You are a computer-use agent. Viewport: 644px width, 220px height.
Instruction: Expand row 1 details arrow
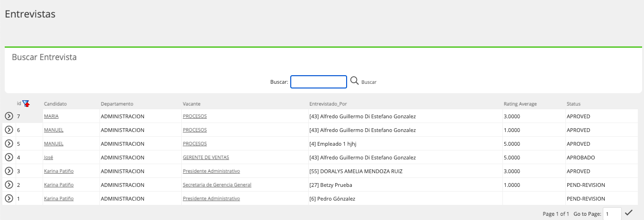(x=9, y=198)
